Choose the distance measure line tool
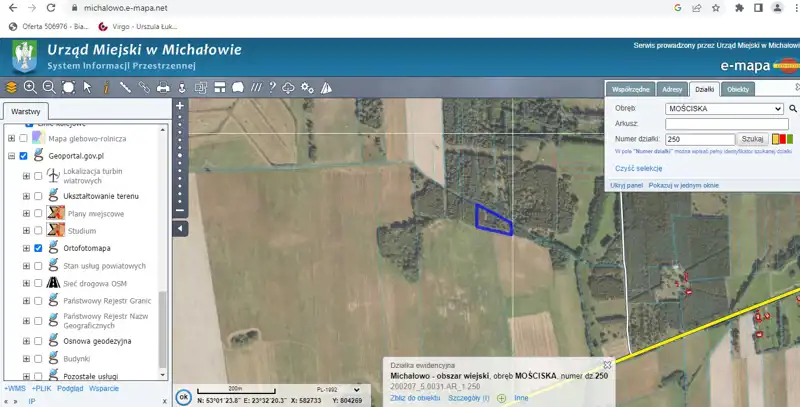Viewport: 800px width, 407px height. (x=126, y=88)
